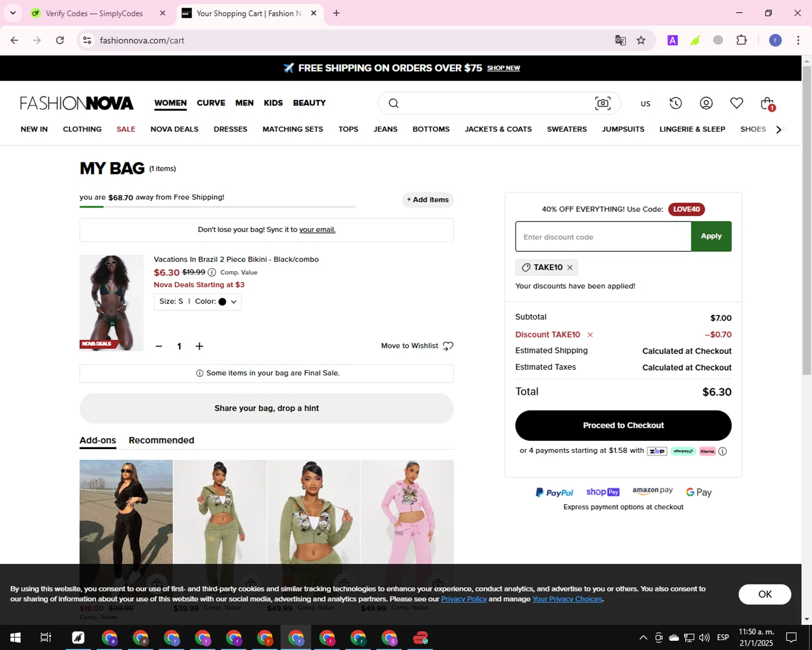Click the Comp. Value info icon
The height and width of the screenshot is (650, 812).
click(x=212, y=272)
